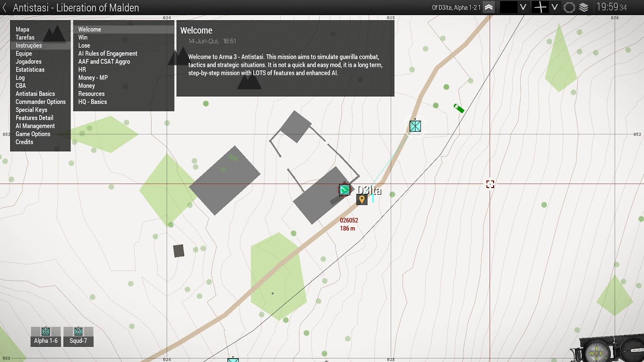Image resolution: width=644 pixels, height=362 pixels.
Task: Open Commander Options section
Action: click(x=40, y=102)
